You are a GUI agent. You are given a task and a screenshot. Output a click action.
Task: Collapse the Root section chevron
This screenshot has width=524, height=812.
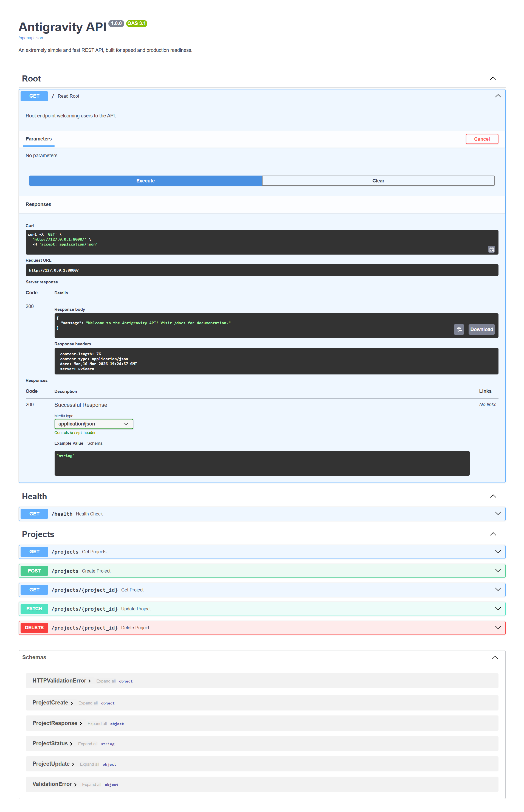click(493, 78)
